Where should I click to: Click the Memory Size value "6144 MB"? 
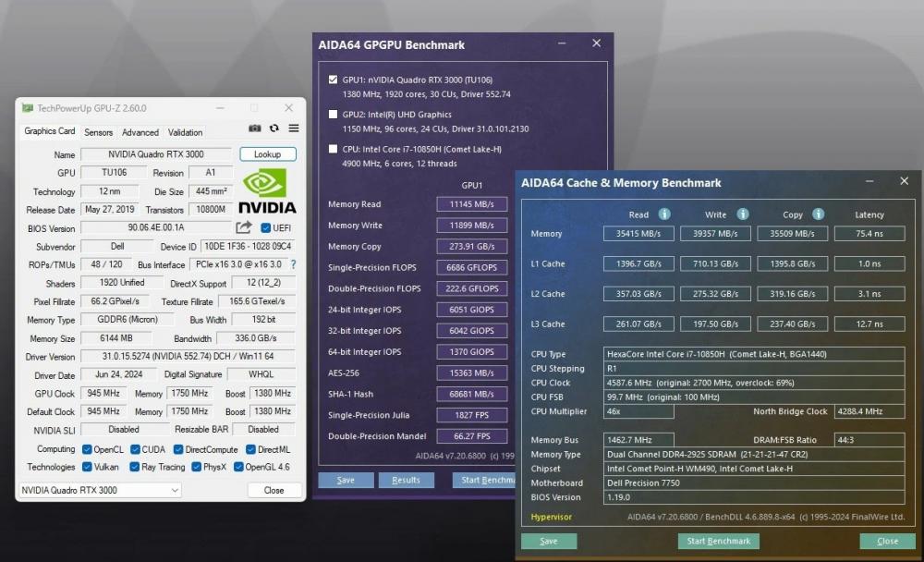[116, 338]
